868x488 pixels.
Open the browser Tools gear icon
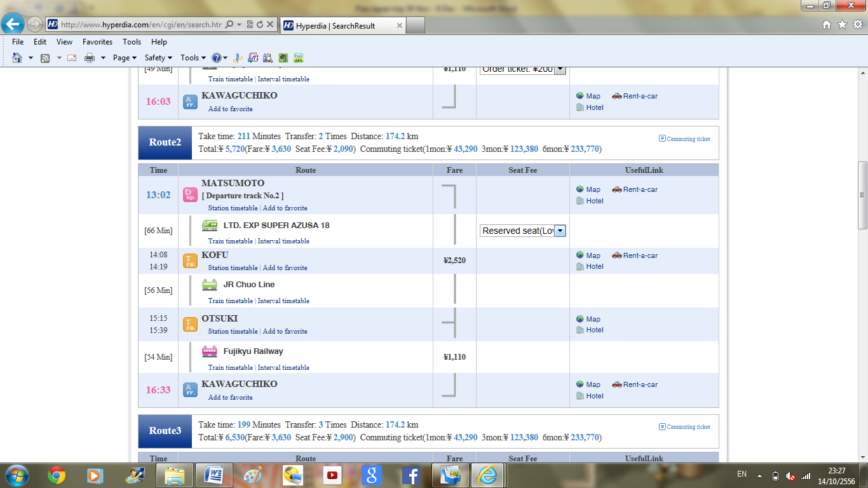click(x=857, y=25)
